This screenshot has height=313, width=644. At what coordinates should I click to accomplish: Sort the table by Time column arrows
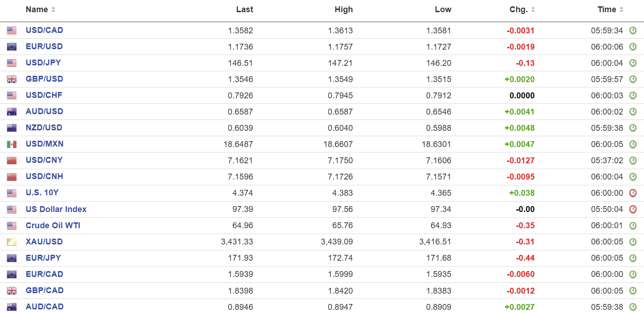pos(621,9)
